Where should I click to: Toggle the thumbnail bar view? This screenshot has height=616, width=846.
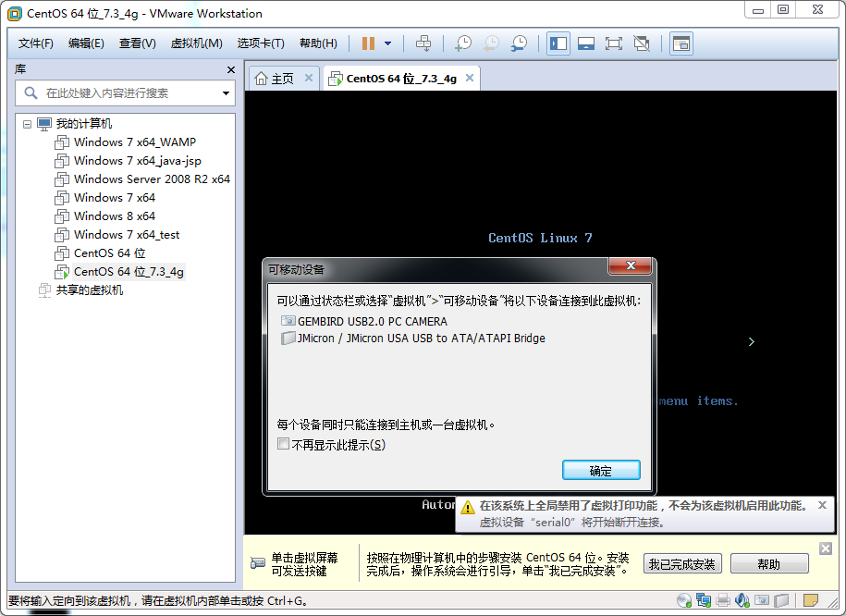[x=586, y=43]
